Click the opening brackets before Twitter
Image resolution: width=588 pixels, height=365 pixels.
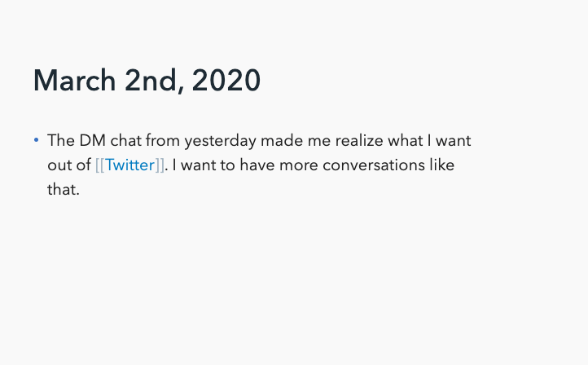(x=99, y=165)
